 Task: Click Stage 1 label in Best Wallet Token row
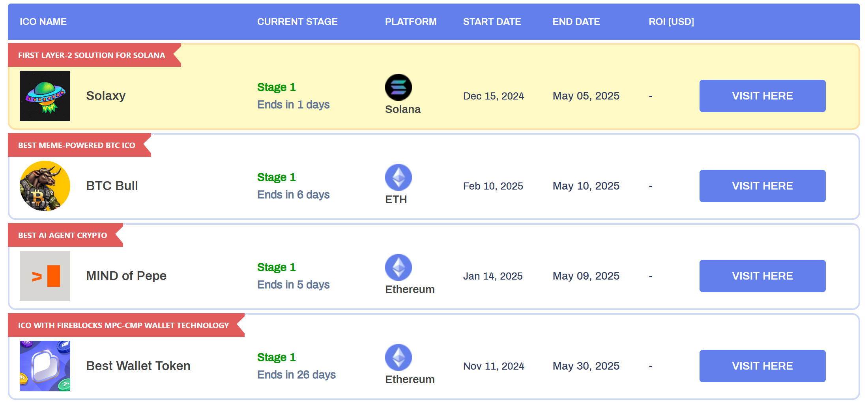(277, 357)
